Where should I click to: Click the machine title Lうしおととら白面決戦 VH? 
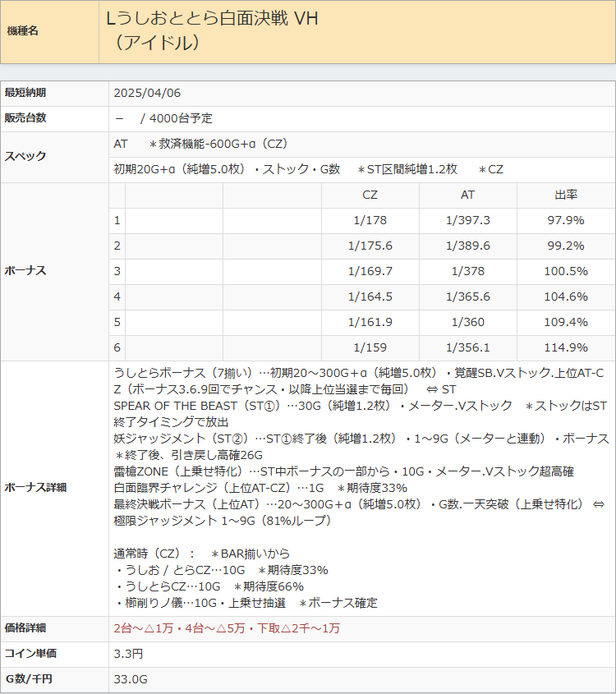click(x=212, y=19)
